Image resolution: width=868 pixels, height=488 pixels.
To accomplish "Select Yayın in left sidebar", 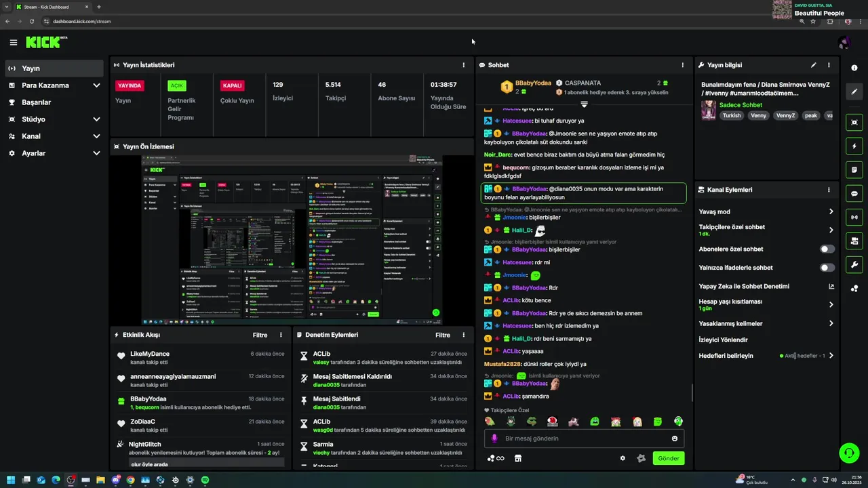I will click(54, 68).
